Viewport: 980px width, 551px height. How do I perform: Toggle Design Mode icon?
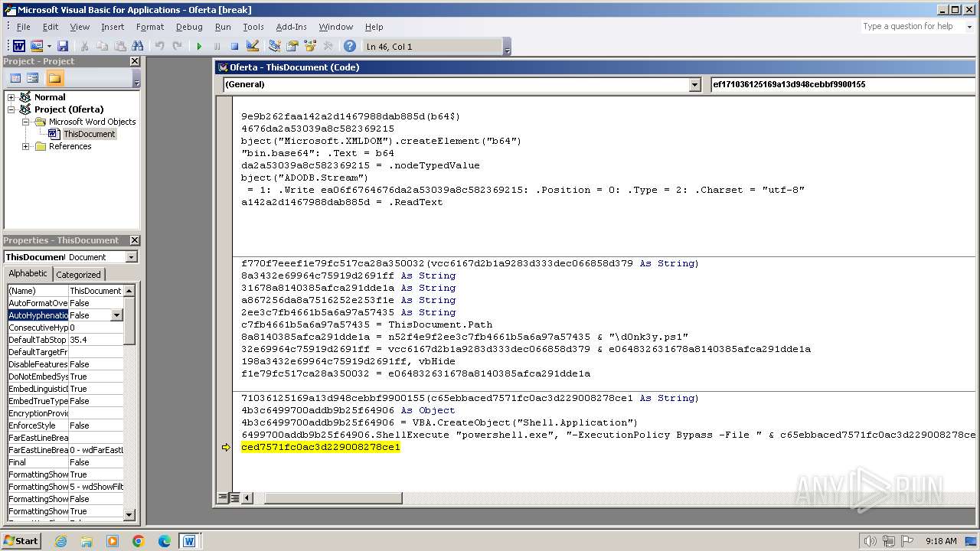[253, 47]
